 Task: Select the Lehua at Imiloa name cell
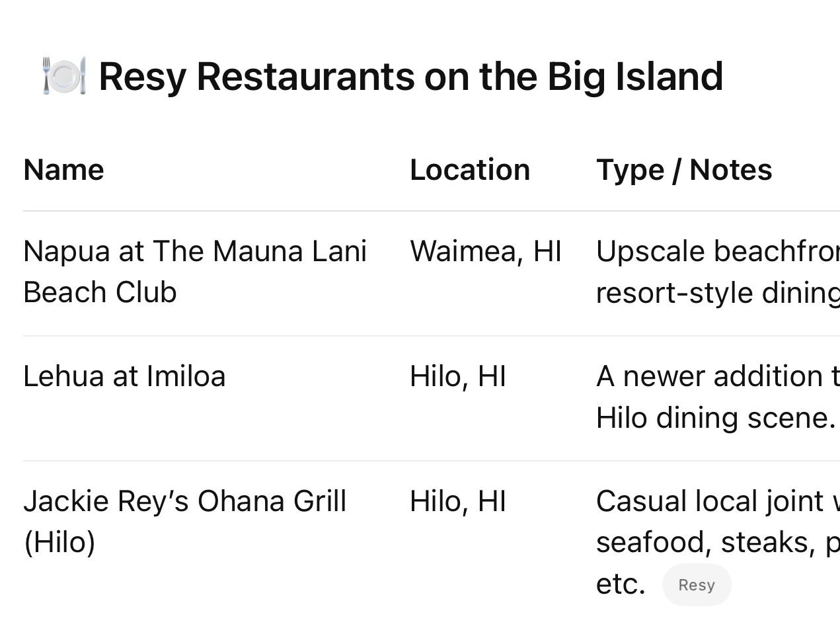pyautogui.click(x=124, y=377)
